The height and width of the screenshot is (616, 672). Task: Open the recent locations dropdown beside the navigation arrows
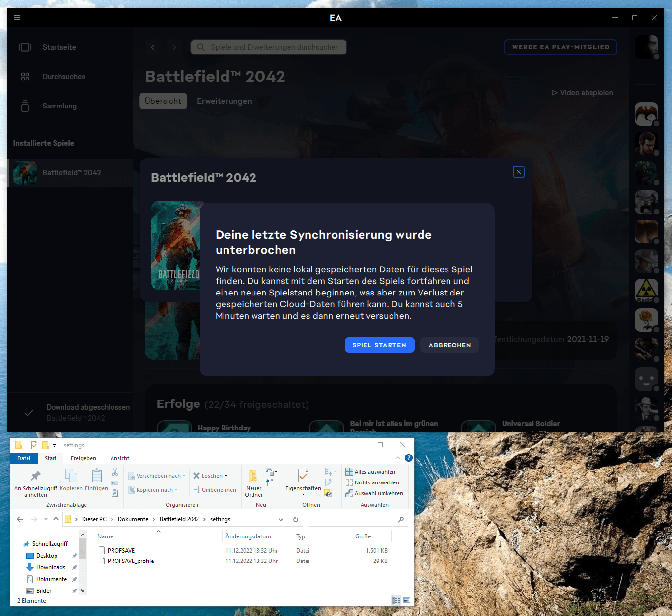coord(46,519)
